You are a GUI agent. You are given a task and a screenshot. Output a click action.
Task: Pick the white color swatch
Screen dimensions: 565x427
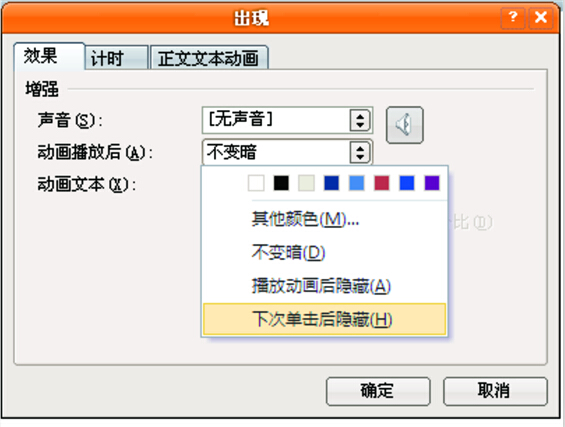(x=256, y=183)
